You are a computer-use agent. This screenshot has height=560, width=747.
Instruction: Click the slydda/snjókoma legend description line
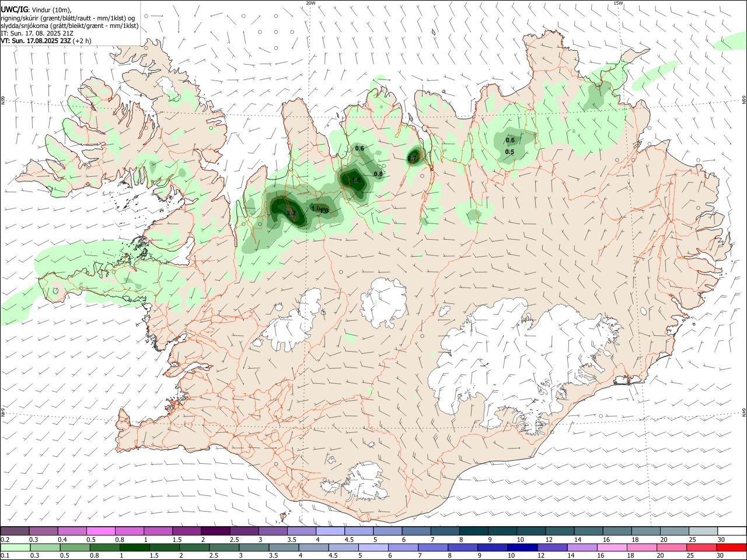[x=69, y=26]
